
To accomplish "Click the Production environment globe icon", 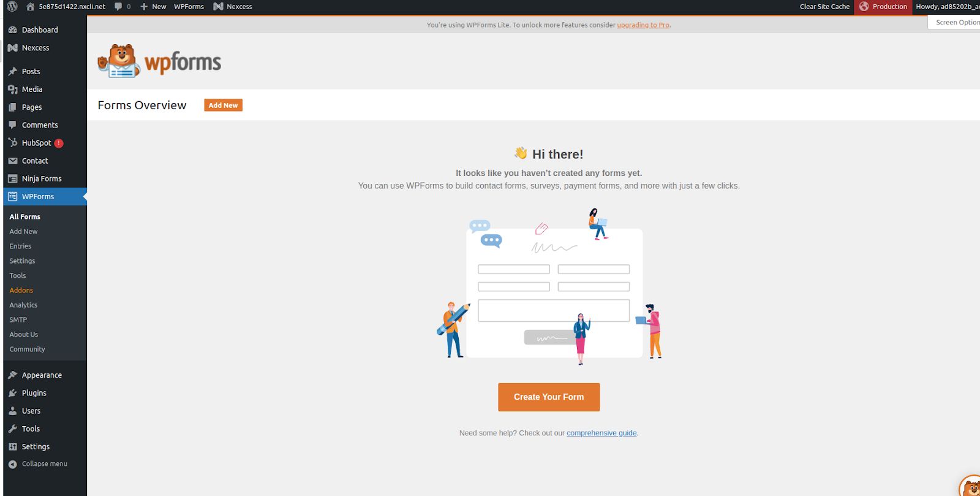I will click(864, 7).
